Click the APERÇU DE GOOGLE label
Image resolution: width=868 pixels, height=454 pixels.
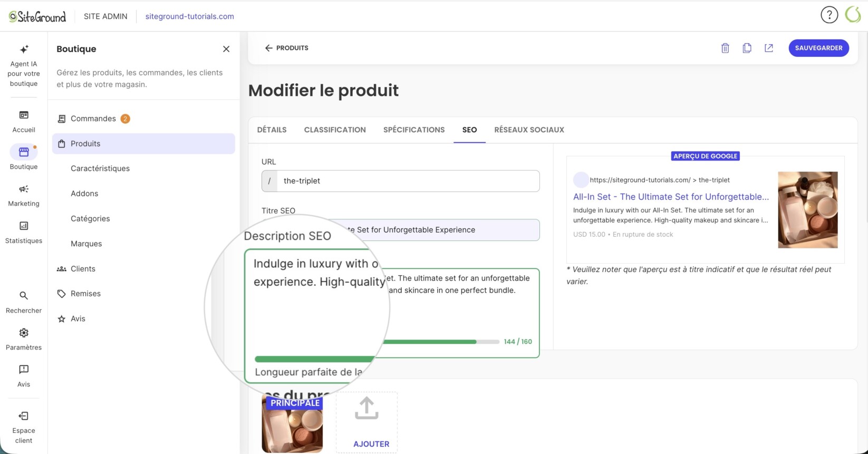(705, 156)
